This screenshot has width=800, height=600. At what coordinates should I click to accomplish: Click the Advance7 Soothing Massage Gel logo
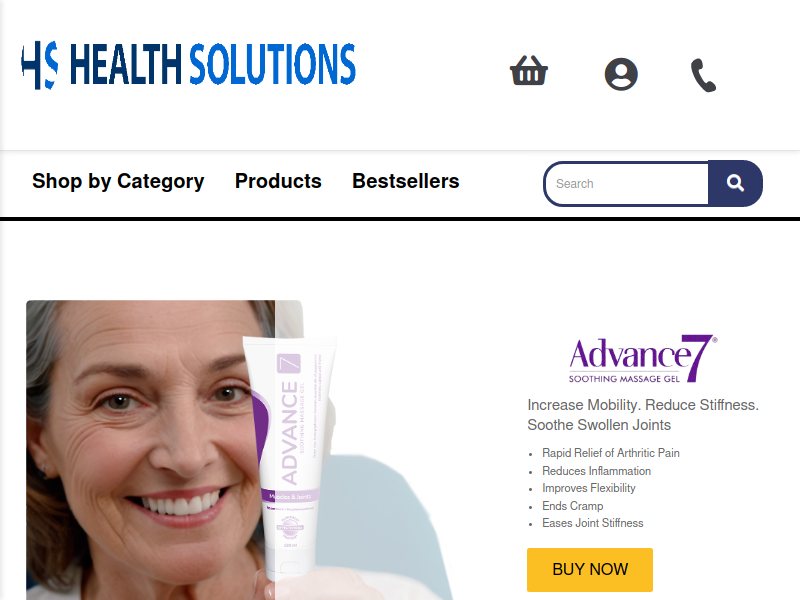coord(643,359)
